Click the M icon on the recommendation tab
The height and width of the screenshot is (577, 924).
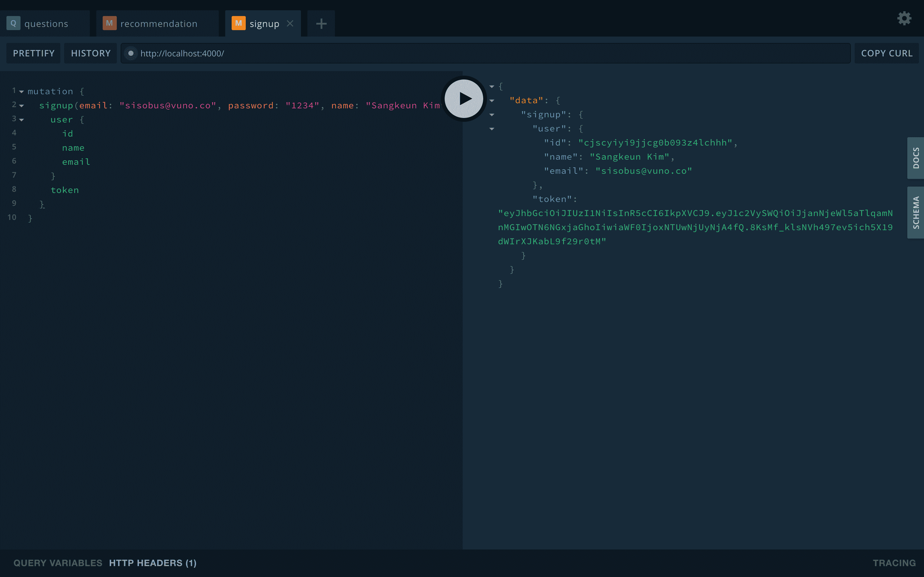coord(109,24)
